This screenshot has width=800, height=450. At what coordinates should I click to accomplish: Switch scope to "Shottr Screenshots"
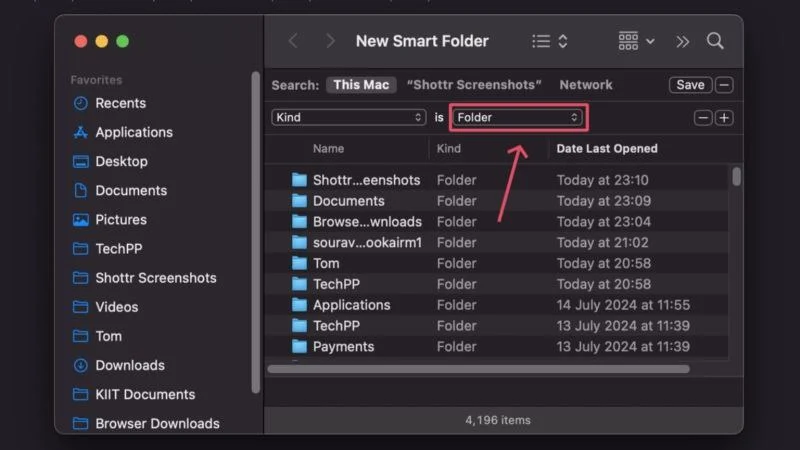(474, 85)
